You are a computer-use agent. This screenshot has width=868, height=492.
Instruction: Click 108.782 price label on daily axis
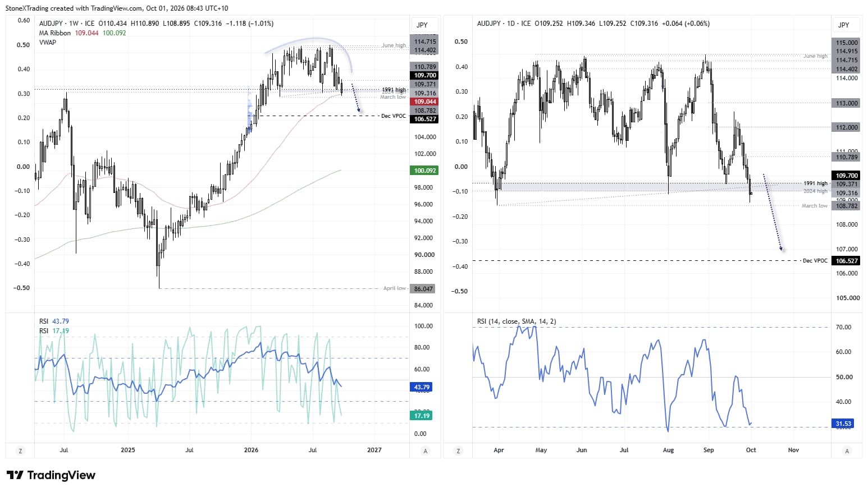(x=847, y=206)
